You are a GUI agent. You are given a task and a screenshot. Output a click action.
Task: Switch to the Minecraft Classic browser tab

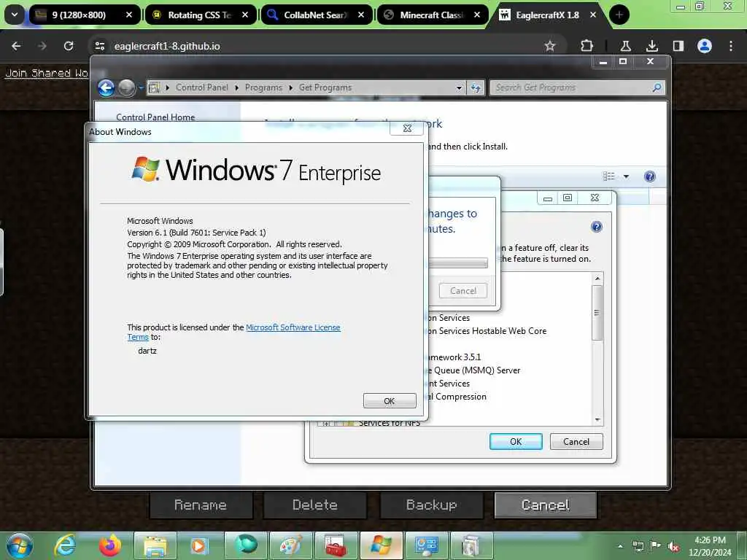[432, 15]
